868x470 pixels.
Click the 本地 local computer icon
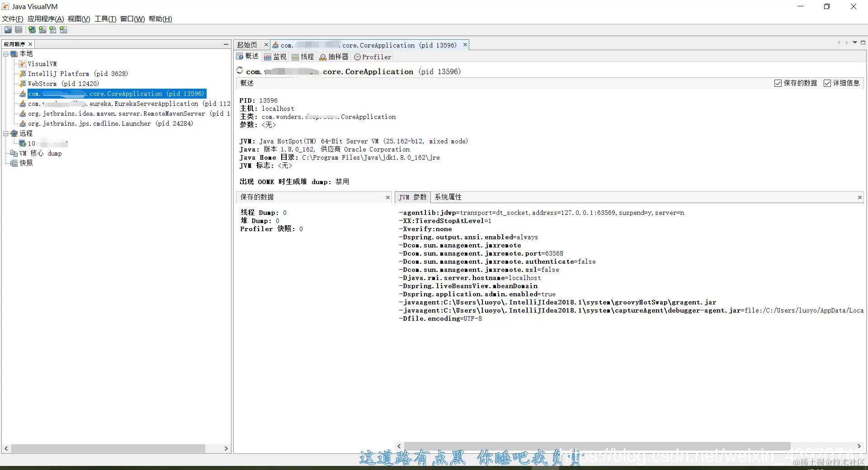[14, 54]
